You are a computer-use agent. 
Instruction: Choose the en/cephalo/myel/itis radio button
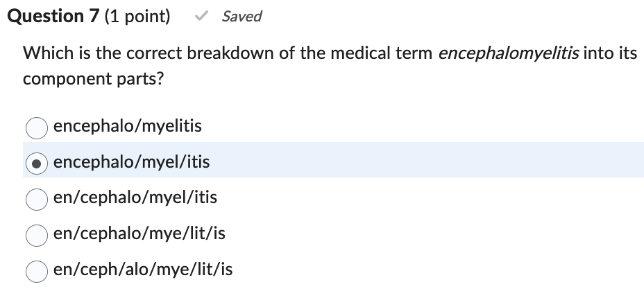36,199
